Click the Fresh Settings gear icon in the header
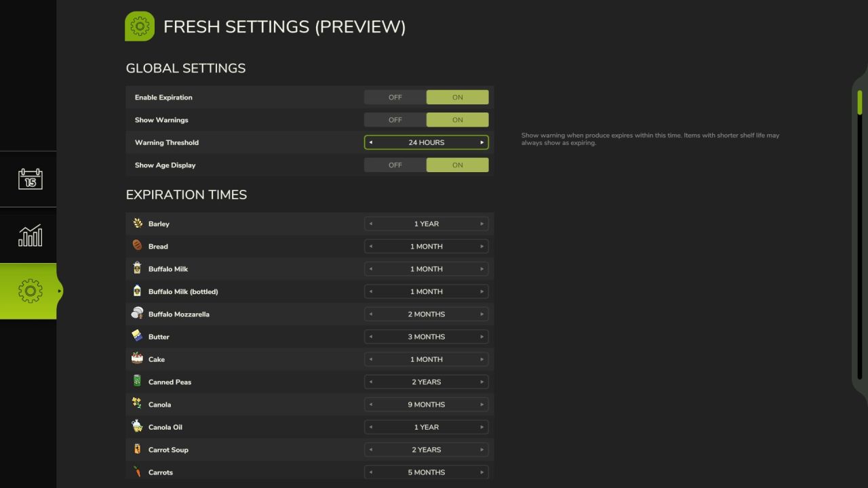This screenshot has height=488, width=868. (139, 26)
